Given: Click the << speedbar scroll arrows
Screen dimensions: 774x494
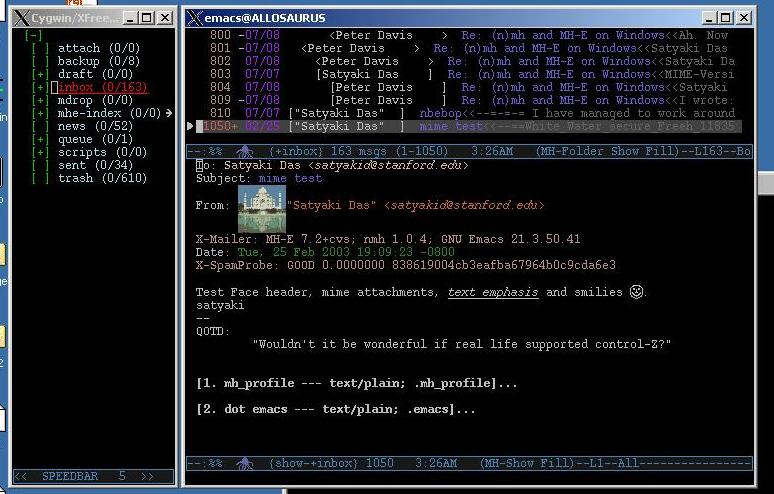Looking at the screenshot, I should (21, 476).
